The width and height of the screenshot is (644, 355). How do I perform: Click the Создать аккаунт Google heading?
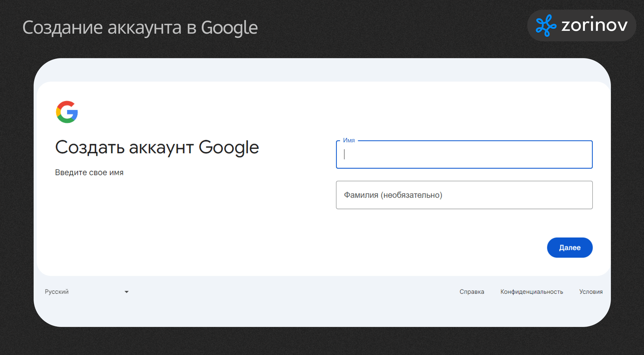click(157, 147)
